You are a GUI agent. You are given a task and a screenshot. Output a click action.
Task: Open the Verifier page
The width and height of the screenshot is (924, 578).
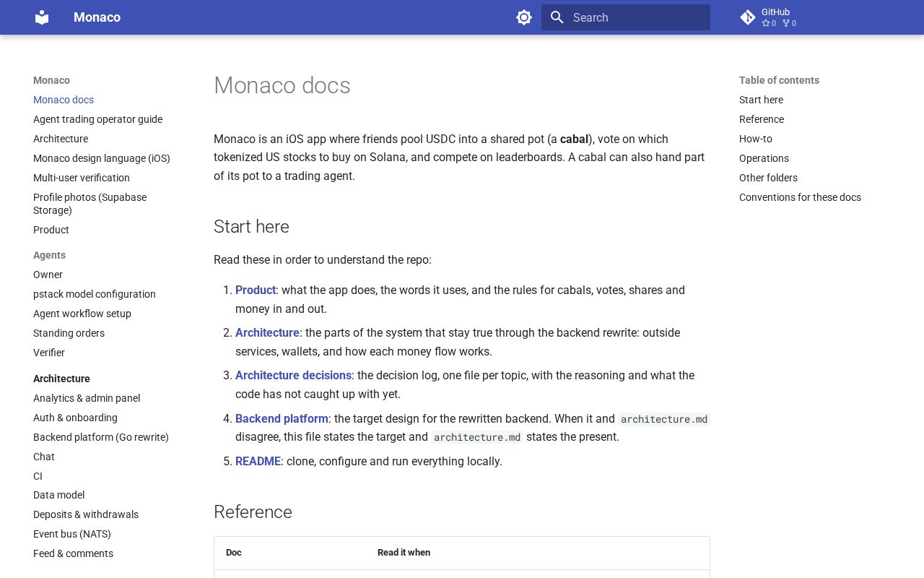pyautogui.click(x=49, y=353)
